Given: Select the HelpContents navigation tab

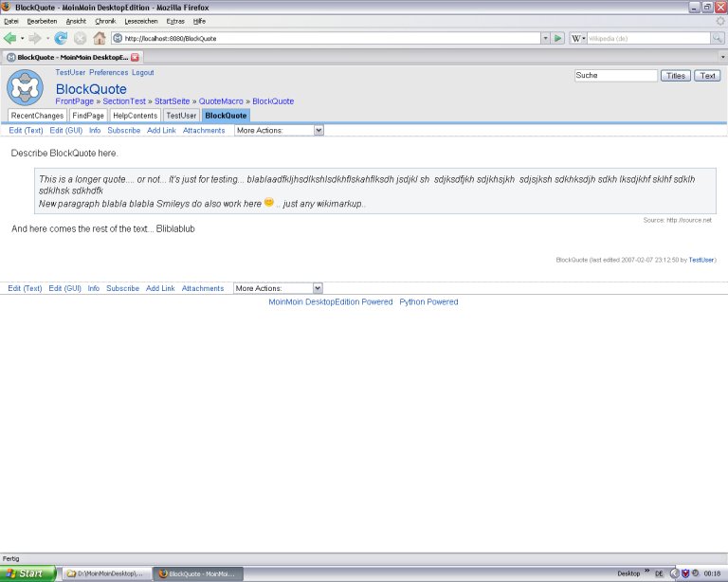Looking at the screenshot, I should point(135,116).
